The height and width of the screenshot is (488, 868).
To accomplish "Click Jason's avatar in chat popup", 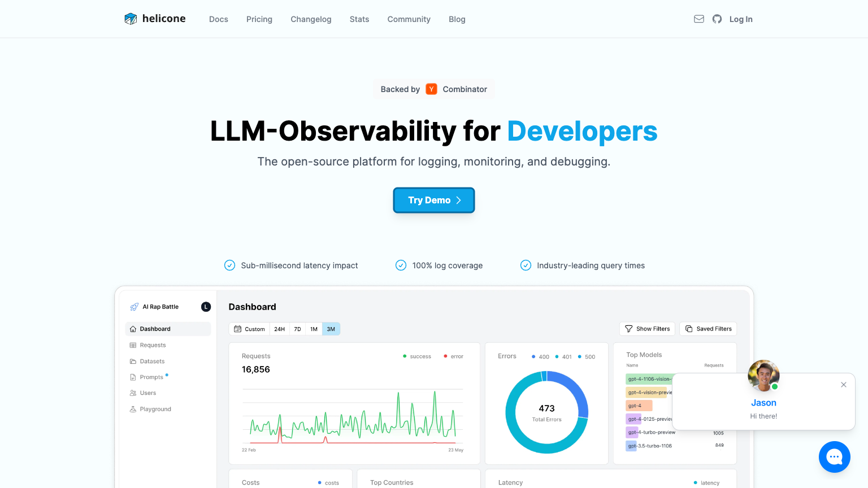I will click(x=763, y=376).
